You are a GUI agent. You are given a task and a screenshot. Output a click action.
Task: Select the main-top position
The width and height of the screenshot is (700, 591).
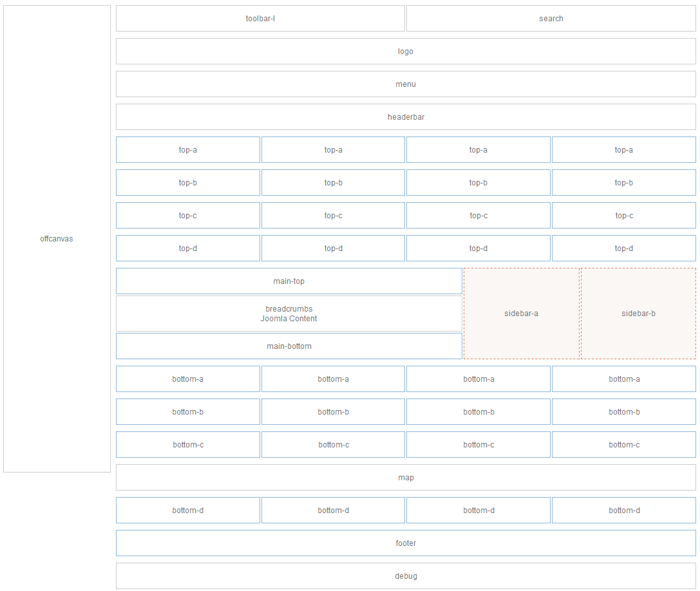coord(289,281)
